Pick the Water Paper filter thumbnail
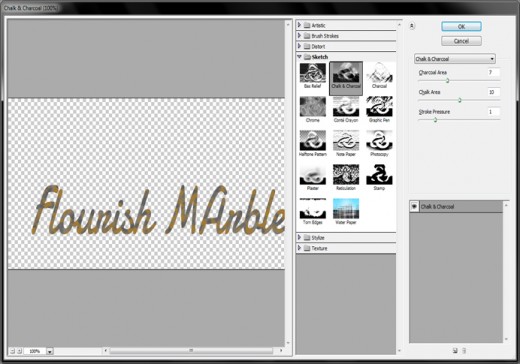This screenshot has width=520, height=364. click(346, 209)
